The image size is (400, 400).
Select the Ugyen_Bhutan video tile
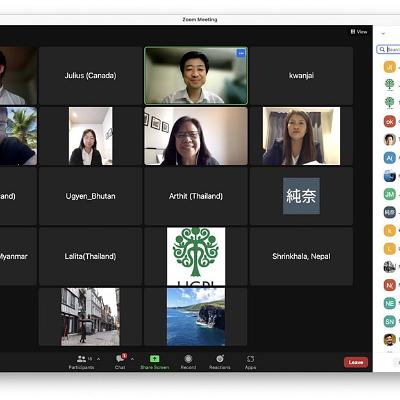[x=90, y=196]
